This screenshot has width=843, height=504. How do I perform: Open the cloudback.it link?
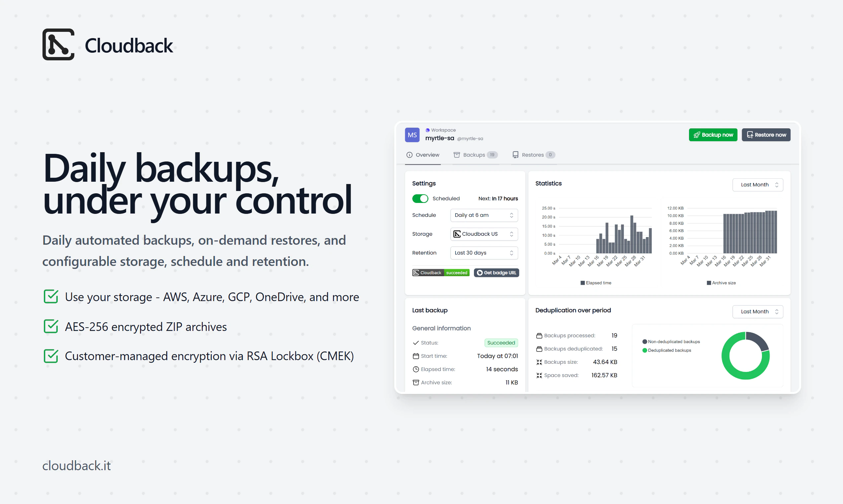(76, 465)
